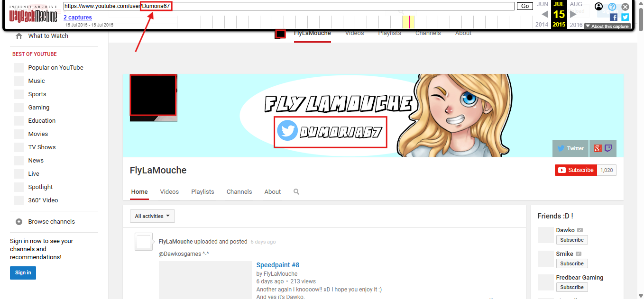The height and width of the screenshot is (299, 644).
Task: Subscribe to the FlyLaMouche channel
Action: (x=576, y=170)
